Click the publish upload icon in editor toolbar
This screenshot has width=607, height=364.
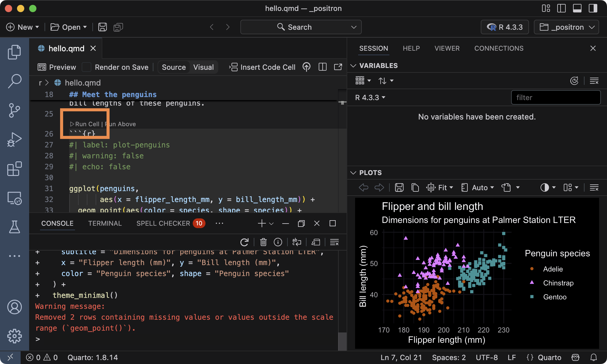(307, 67)
